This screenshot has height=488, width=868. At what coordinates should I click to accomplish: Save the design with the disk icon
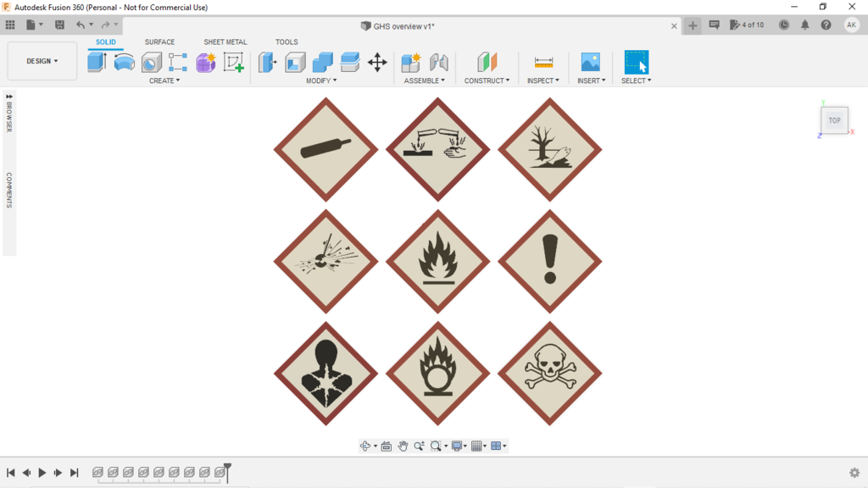pyautogui.click(x=59, y=25)
